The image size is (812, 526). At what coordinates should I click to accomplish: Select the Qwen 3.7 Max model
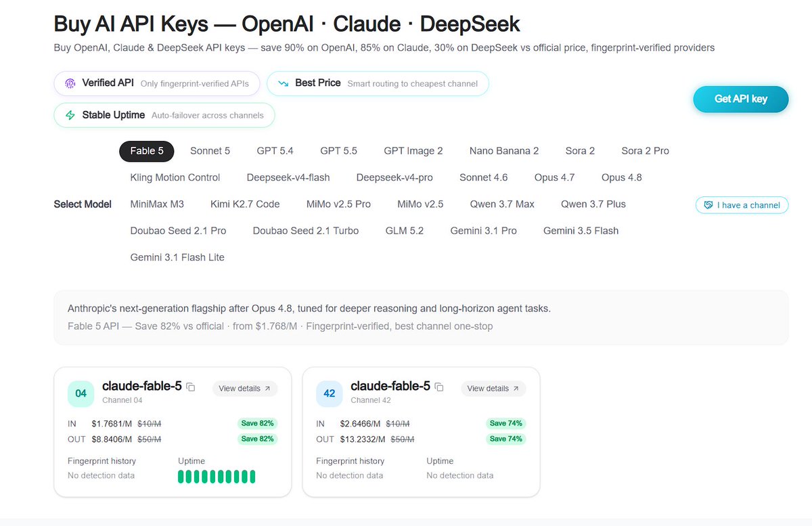(502, 204)
